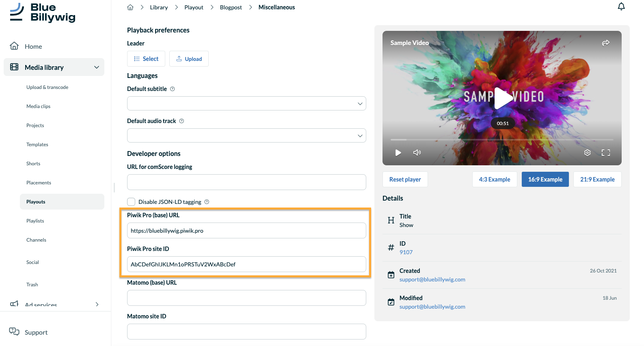Show help for Default audio track
Image resolution: width=644 pixels, height=346 pixels.
182,121
